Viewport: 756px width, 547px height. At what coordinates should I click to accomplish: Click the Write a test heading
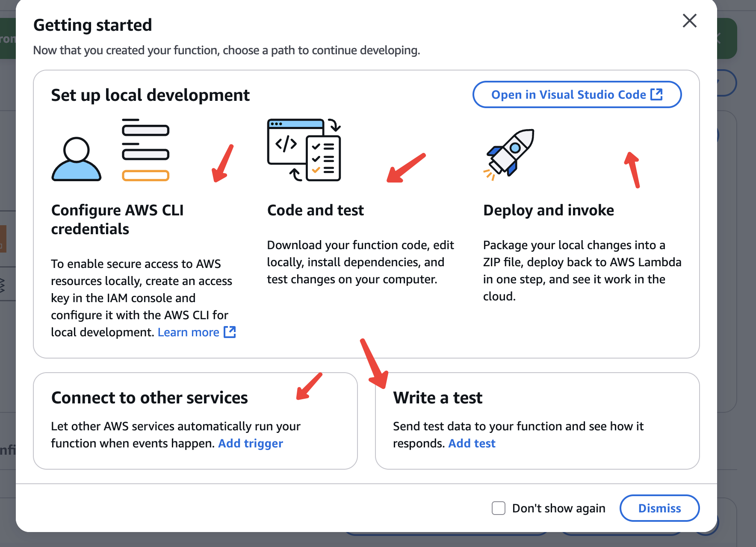tap(437, 397)
